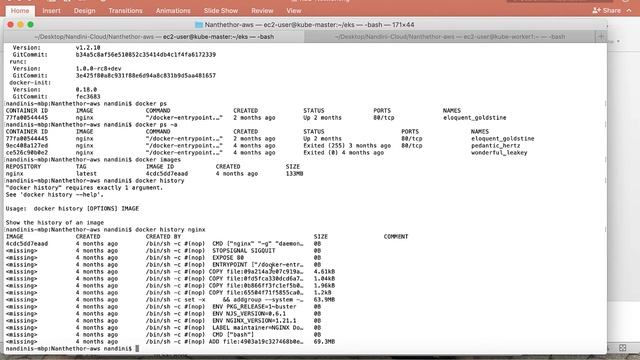Close the terminal window with red button
640x360 pixels.
coord(11,24)
